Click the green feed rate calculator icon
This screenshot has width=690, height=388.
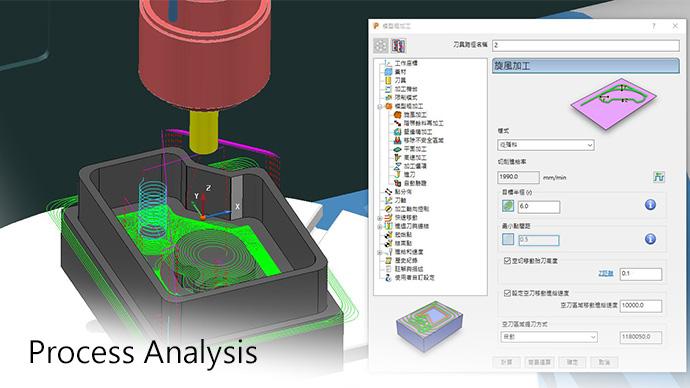click(x=658, y=177)
